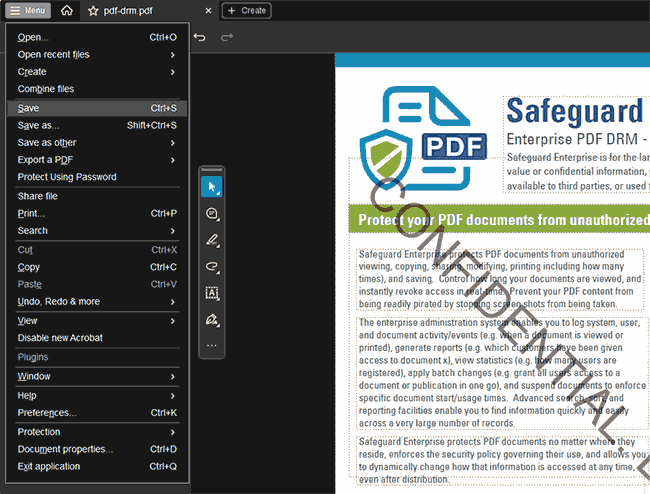The width and height of the screenshot is (650, 494).
Task: Click the PDF shield logo image
Action: coord(423,138)
